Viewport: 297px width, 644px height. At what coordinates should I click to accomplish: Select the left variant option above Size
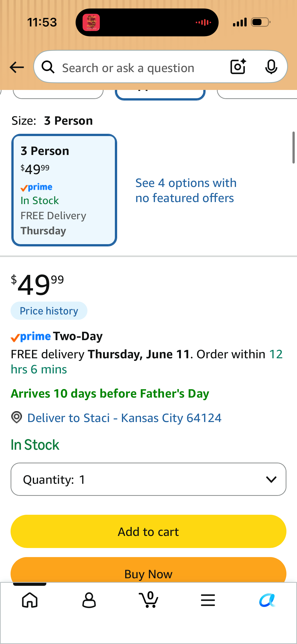(x=58, y=94)
